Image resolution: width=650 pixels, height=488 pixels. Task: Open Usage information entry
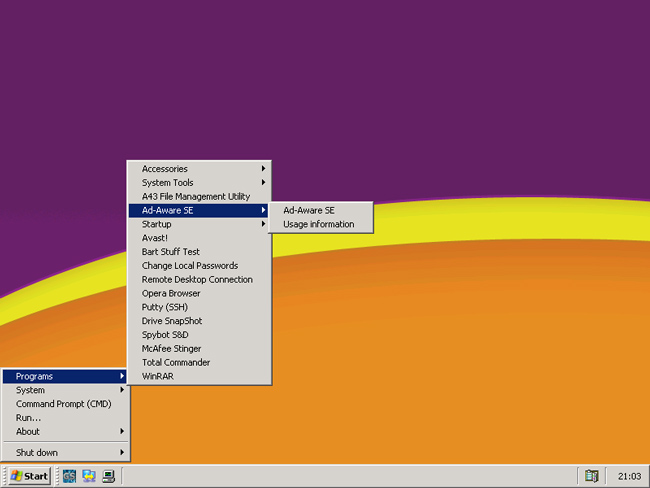(x=321, y=224)
